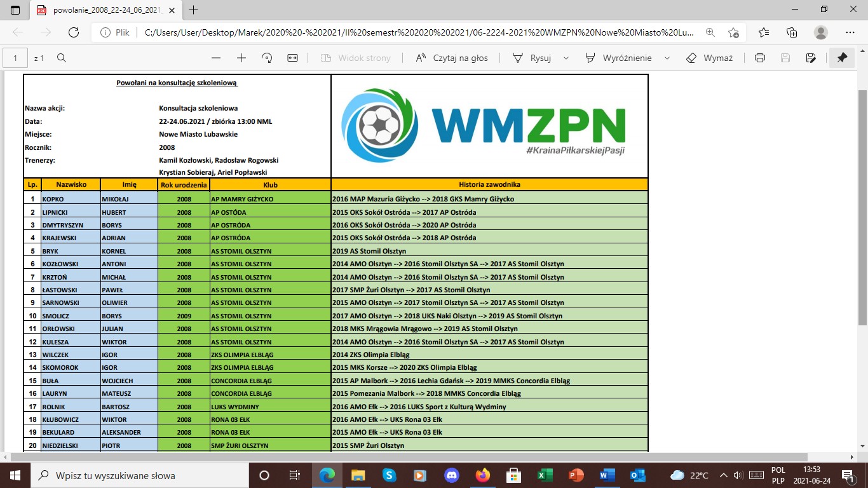
Task: Close the powolanie_2008 PDF tab
Action: 172,10
